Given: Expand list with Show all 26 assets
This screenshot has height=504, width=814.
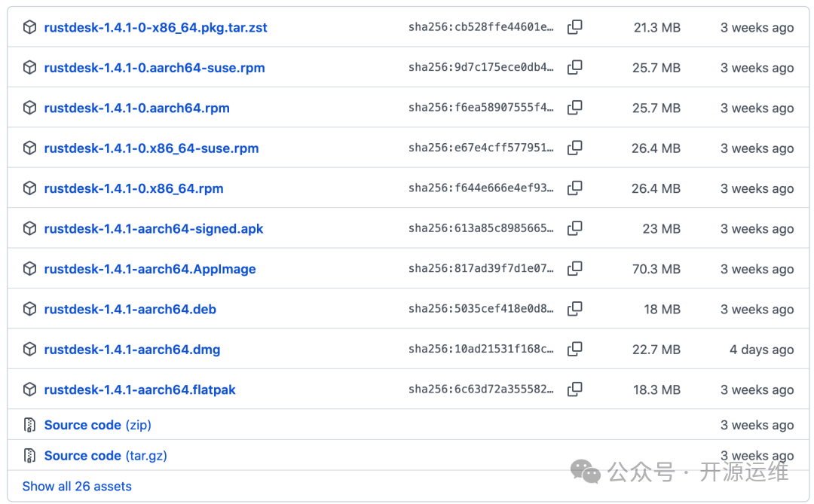Looking at the screenshot, I should tap(77, 487).
